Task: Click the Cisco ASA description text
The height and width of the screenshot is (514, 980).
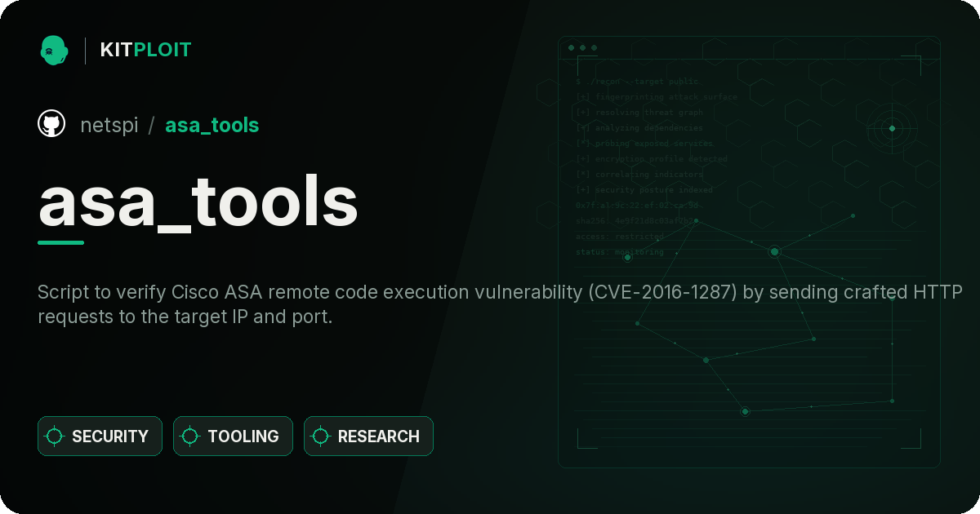Action: pyautogui.click(x=501, y=304)
